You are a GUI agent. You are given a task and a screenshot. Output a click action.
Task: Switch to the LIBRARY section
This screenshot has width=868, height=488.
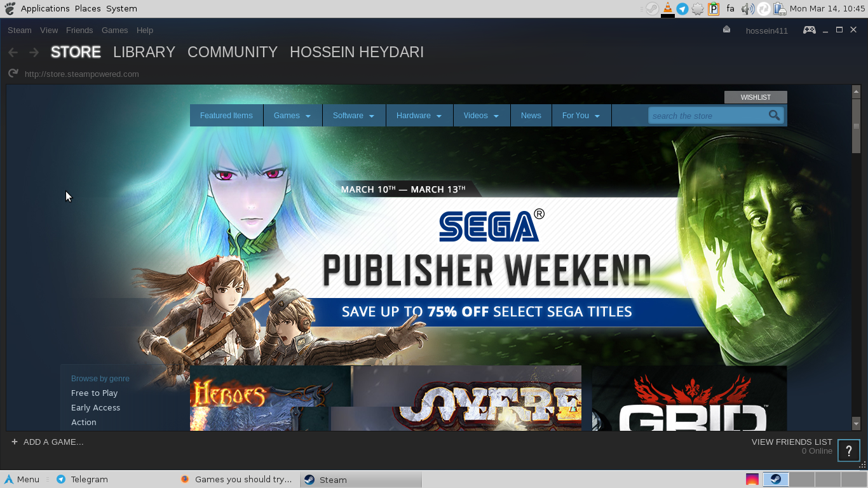144,52
